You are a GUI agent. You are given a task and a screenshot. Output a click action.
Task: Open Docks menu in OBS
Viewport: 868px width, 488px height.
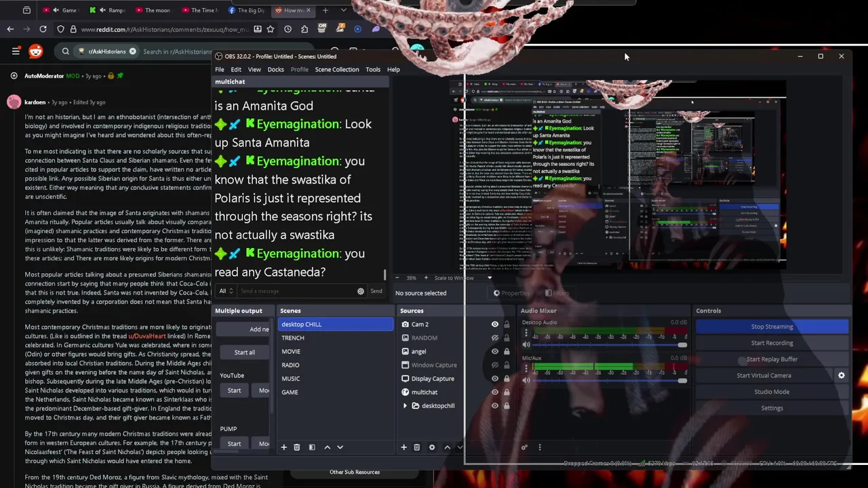click(x=276, y=69)
